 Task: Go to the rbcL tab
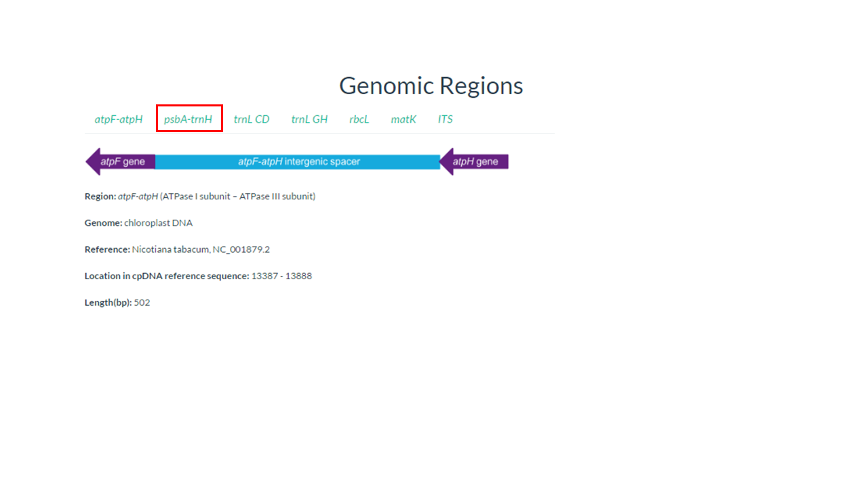coord(359,119)
